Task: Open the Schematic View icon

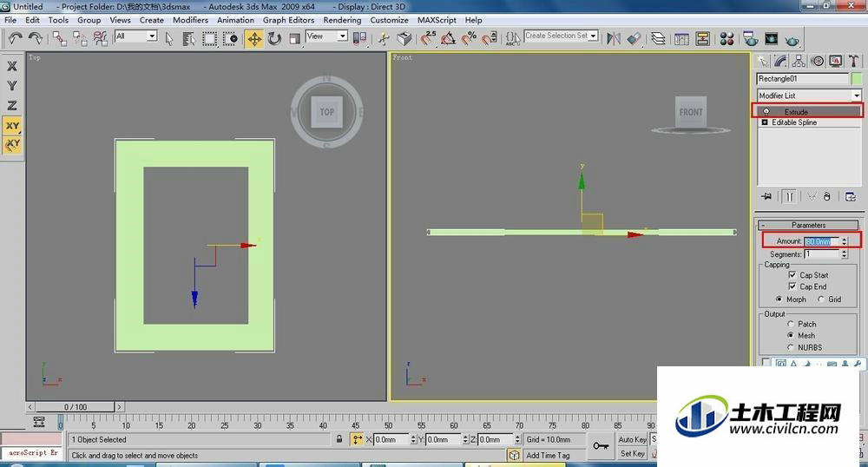Action: tap(703, 38)
